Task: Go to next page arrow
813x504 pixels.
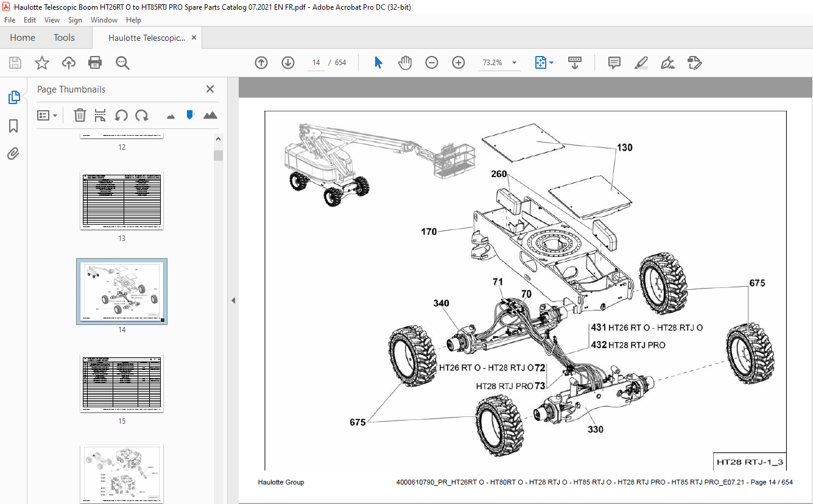Action: pos(288,63)
